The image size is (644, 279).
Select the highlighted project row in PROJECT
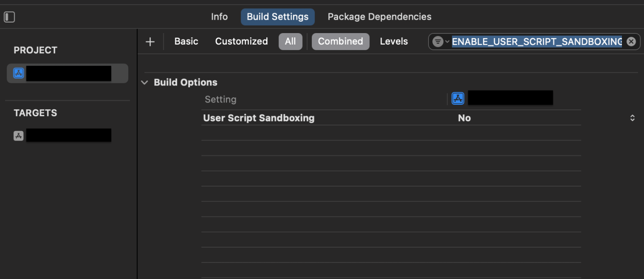coord(67,73)
